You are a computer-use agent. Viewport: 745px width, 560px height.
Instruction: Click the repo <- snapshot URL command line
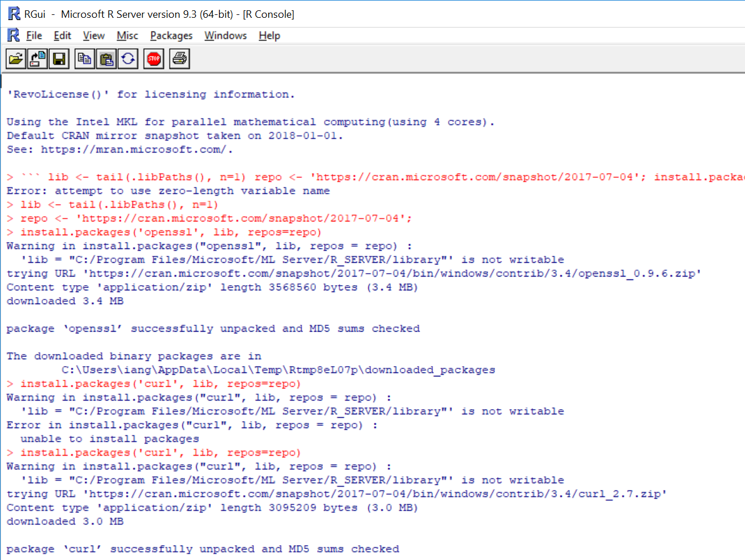(x=216, y=218)
